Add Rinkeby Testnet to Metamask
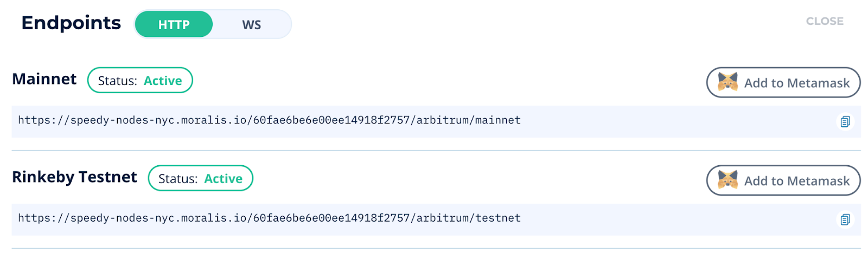 pos(783,180)
